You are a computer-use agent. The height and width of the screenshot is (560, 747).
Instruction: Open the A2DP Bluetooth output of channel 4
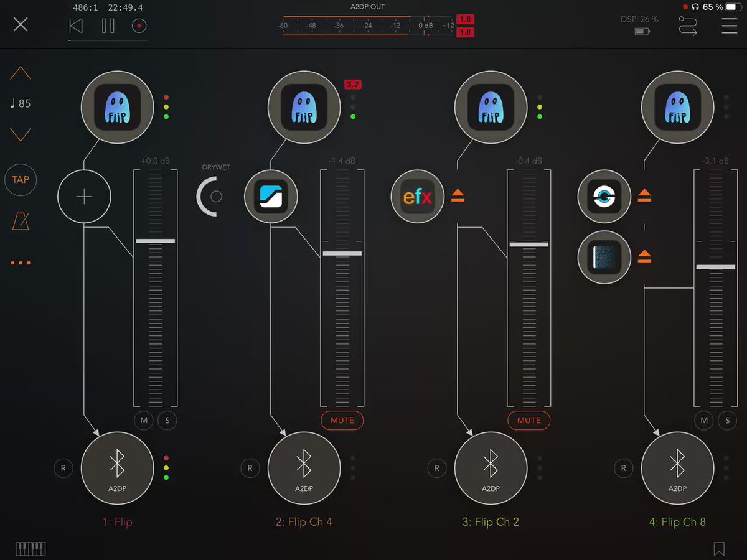(677, 468)
